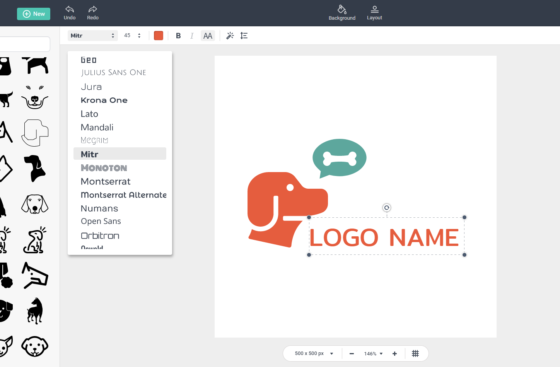Select the LOGO NAME text on canvas
Screen dimensions: 560x367
384,237
